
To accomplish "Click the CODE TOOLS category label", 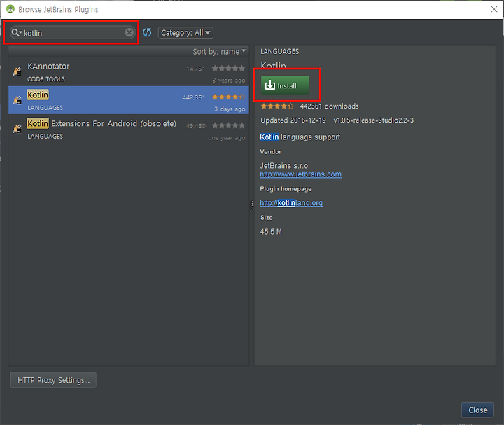I will [x=46, y=79].
